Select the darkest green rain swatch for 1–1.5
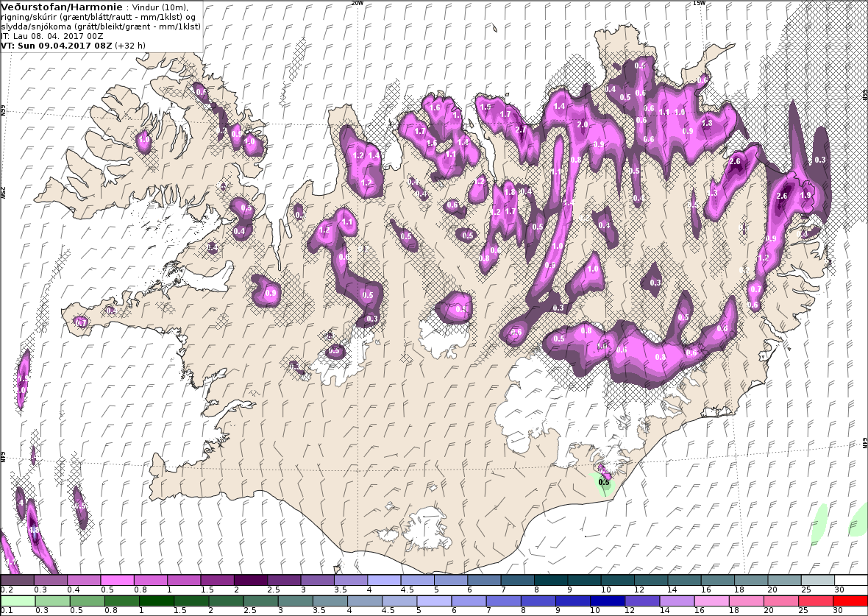Screen dimensions: 868x616 pos(156,601)
